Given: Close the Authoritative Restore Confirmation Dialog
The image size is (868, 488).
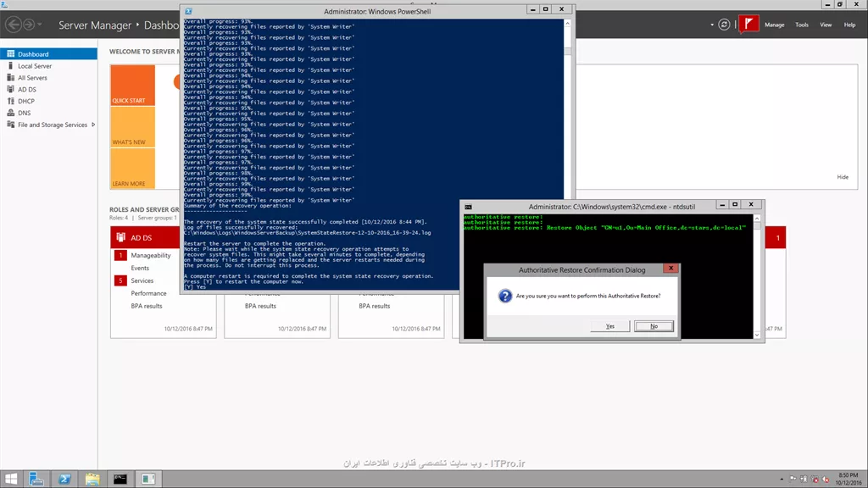Looking at the screenshot, I should tap(671, 269).
